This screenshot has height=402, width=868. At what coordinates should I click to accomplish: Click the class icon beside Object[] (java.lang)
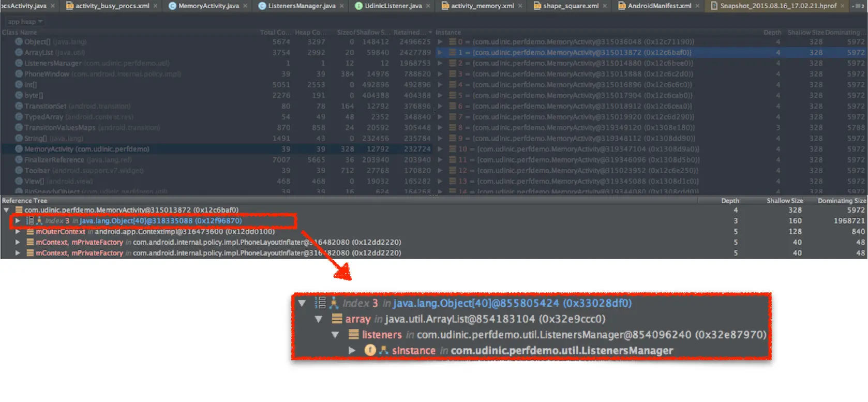tap(19, 41)
